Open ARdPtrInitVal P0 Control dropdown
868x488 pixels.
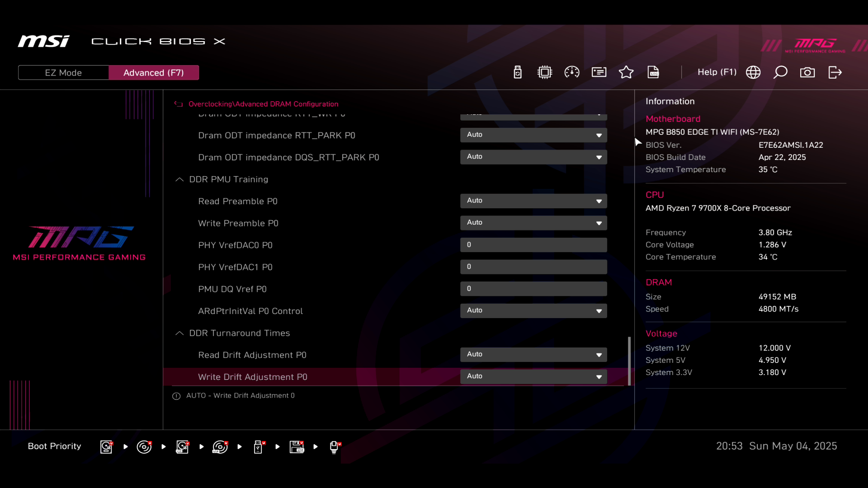(x=533, y=310)
